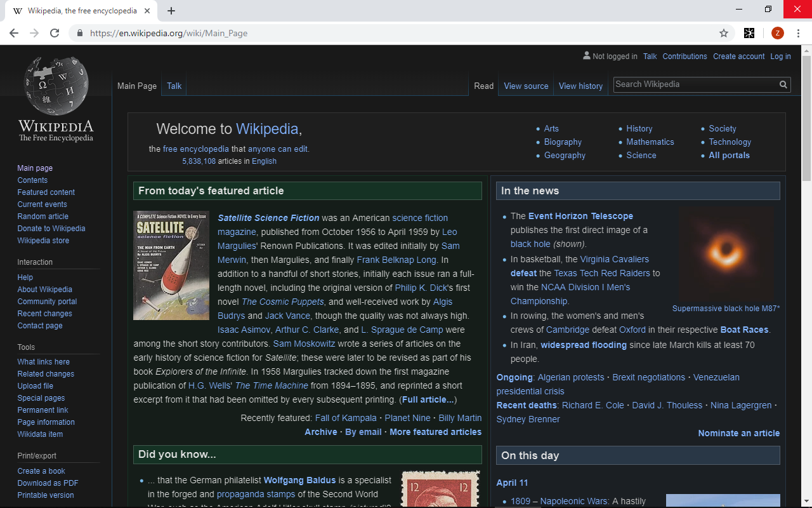The width and height of the screenshot is (812, 508).
Task: Click the not-logged-in user icon
Action: tap(587, 56)
